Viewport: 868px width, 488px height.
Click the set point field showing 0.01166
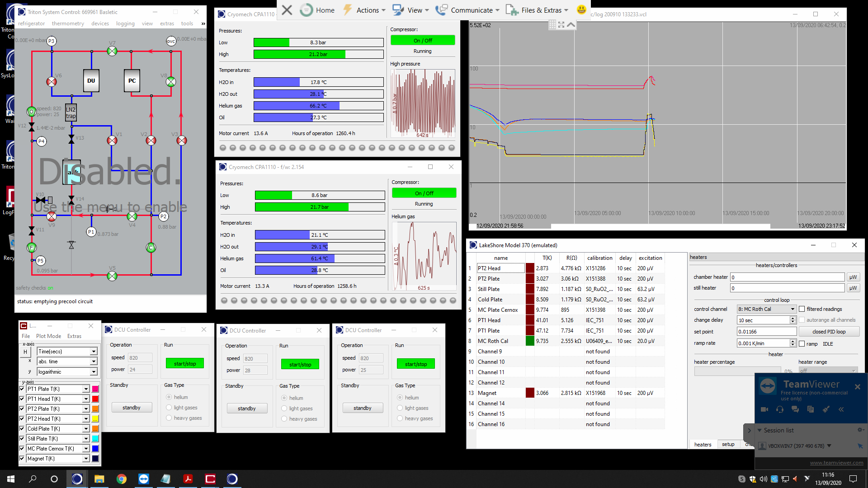pos(766,332)
